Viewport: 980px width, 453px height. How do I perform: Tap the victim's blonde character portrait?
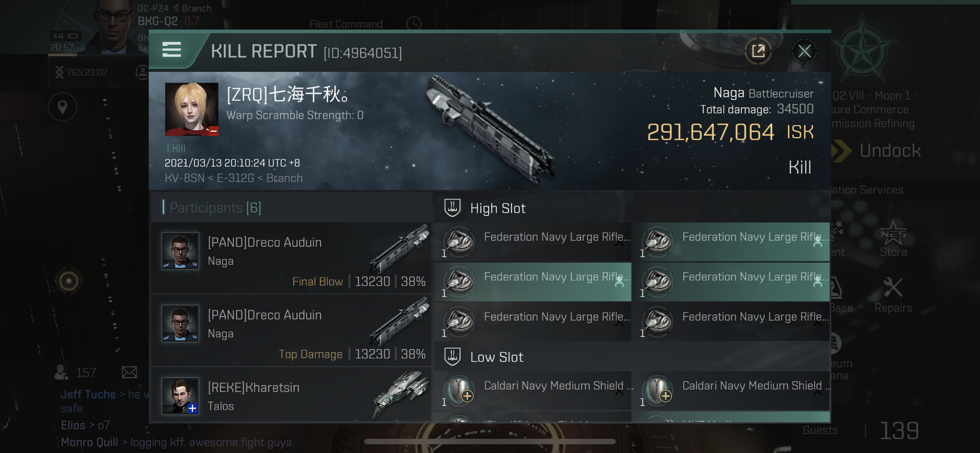(191, 109)
